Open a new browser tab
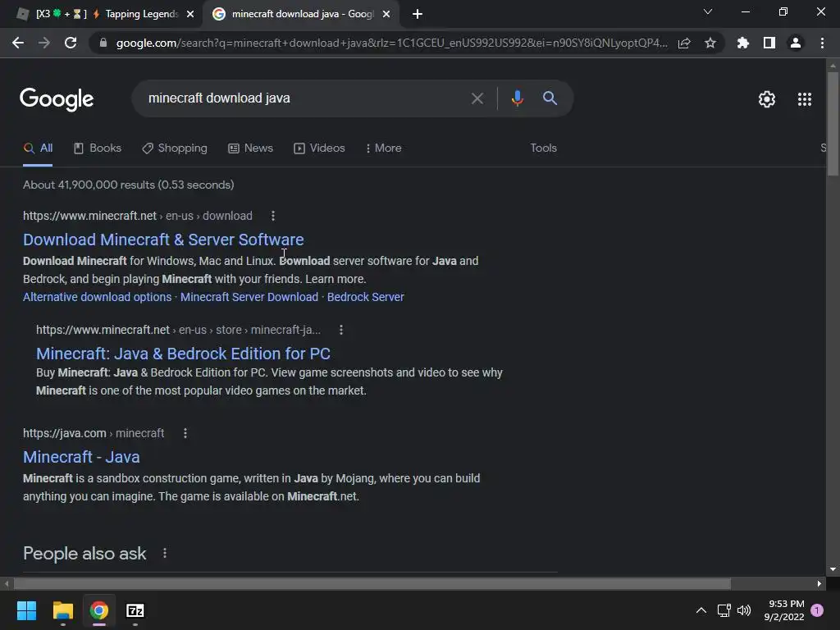 (418, 14)
